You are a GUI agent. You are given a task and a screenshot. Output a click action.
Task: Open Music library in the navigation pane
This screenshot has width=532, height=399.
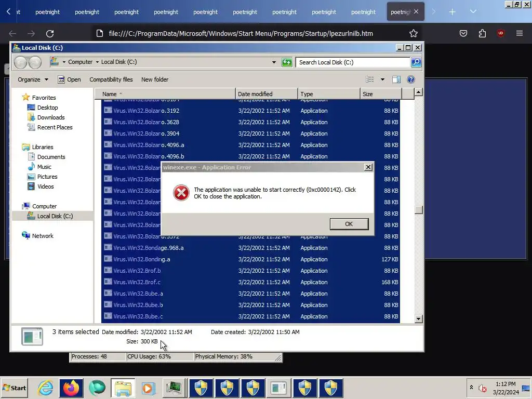coord(44,167)
